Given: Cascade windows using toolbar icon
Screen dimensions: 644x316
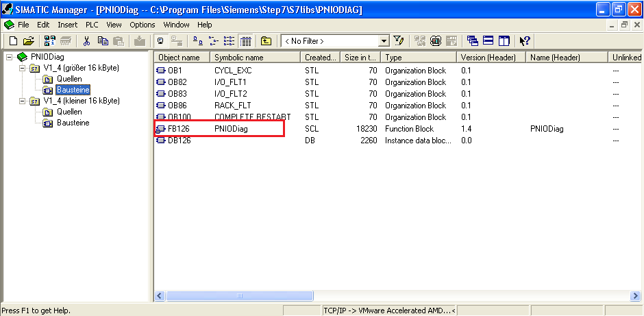Looking at the screenshot, I should tap(473, 40).
